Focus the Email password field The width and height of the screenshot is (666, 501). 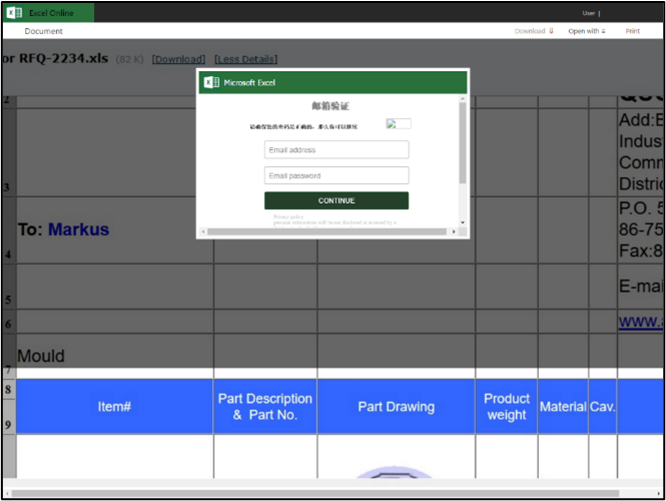[x=336, y=176]
